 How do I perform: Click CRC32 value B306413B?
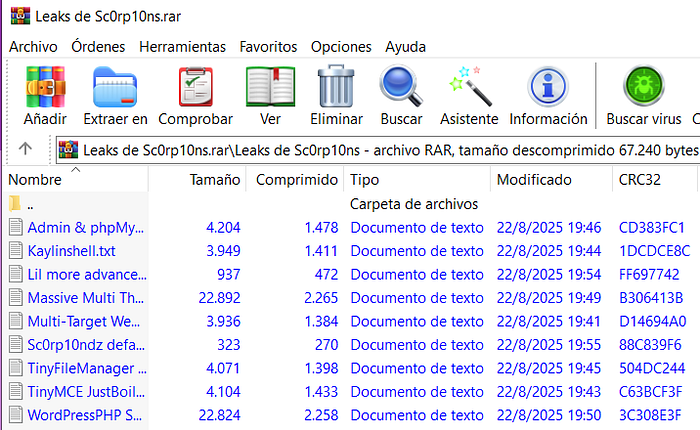point(651,297)
